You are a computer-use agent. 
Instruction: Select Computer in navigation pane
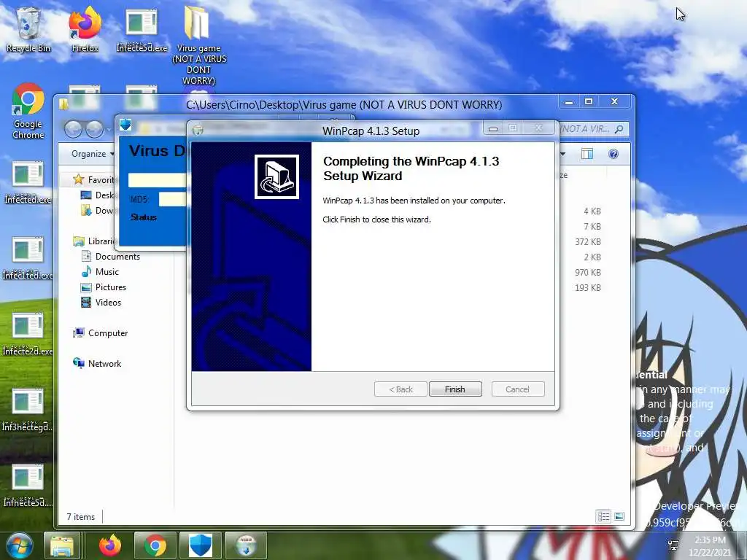click(x=101, y=332)
